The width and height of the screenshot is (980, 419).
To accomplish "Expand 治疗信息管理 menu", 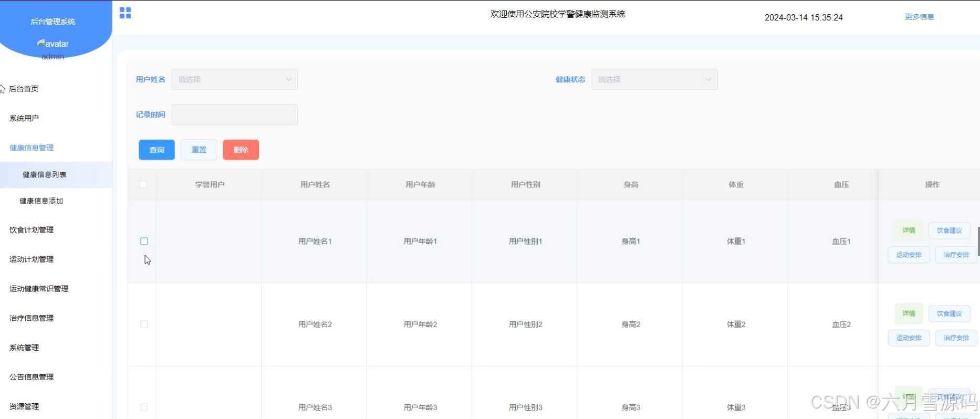I will (x=32, y=318).
